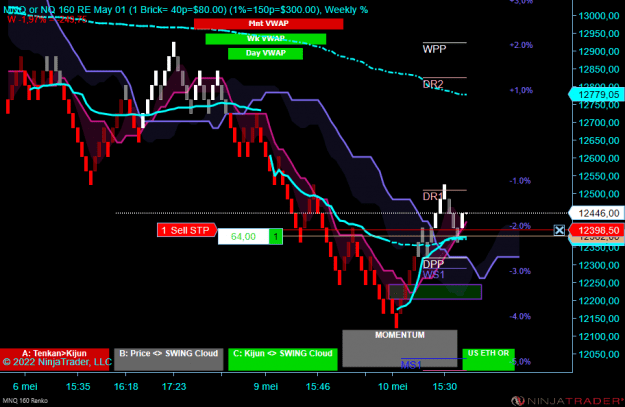Click the C: Kijun <> SWING Cloud box
The width and height of the screenshot is (625, 407).
point(283,359)
